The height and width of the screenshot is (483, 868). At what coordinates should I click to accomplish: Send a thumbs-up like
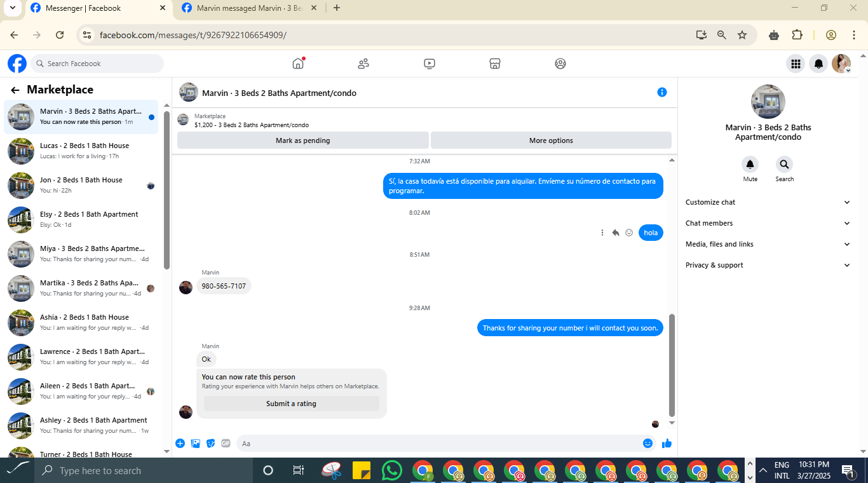pos(667,444)
